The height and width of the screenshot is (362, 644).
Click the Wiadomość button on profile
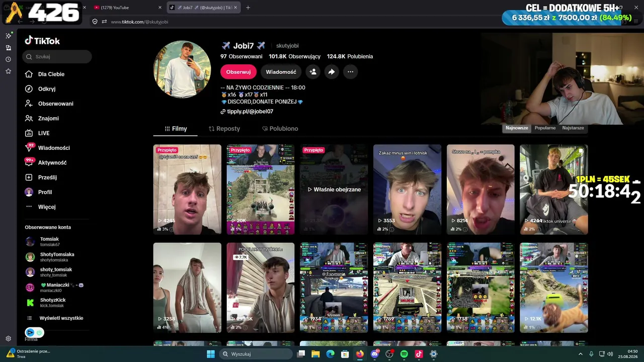[281, 72]
